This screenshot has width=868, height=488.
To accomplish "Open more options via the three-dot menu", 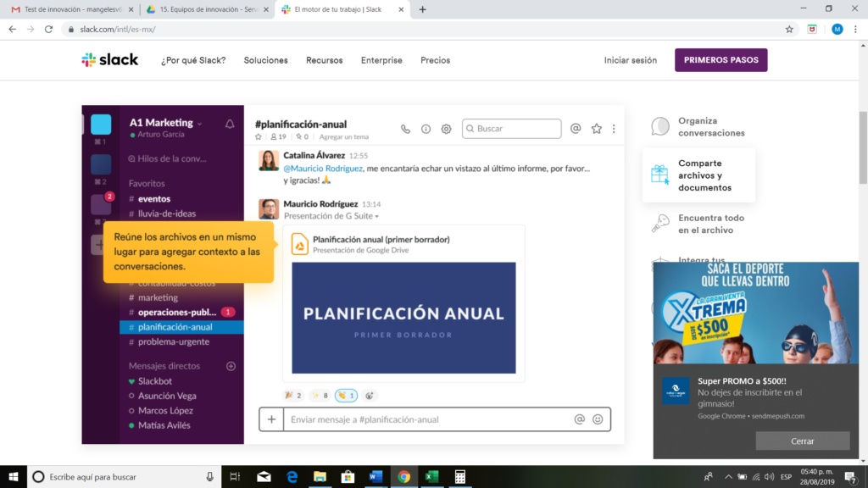I will click(x=614, y=128).
